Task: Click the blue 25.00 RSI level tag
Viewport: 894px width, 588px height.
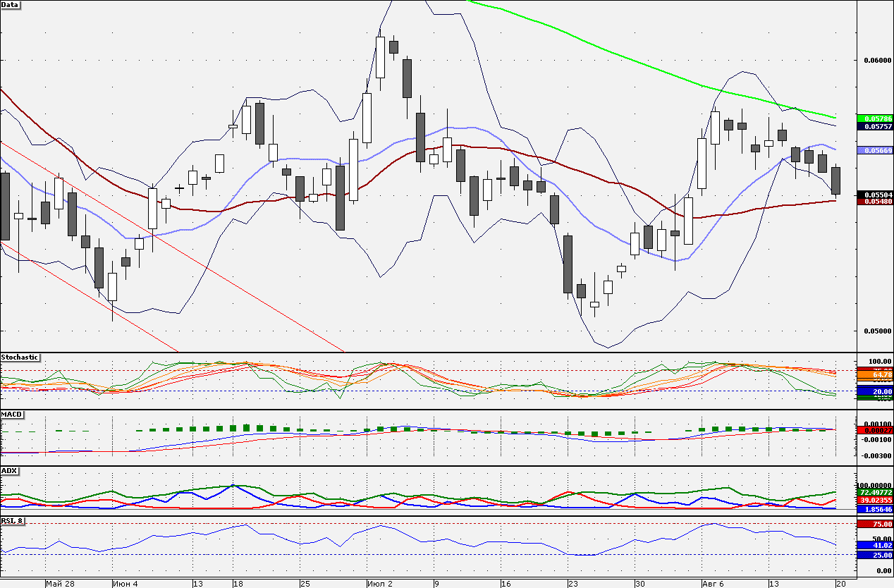Action: click(x=875, y=556)
